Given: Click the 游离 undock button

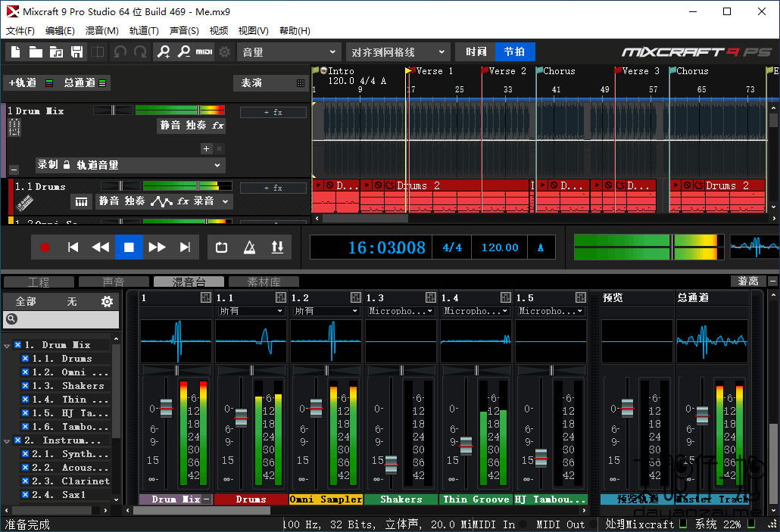Looking at the screenshot, I should point(748,282).
